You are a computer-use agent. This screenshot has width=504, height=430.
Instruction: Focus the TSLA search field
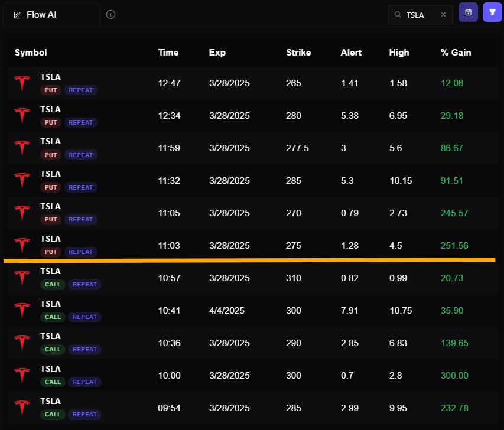coord(421,14)
